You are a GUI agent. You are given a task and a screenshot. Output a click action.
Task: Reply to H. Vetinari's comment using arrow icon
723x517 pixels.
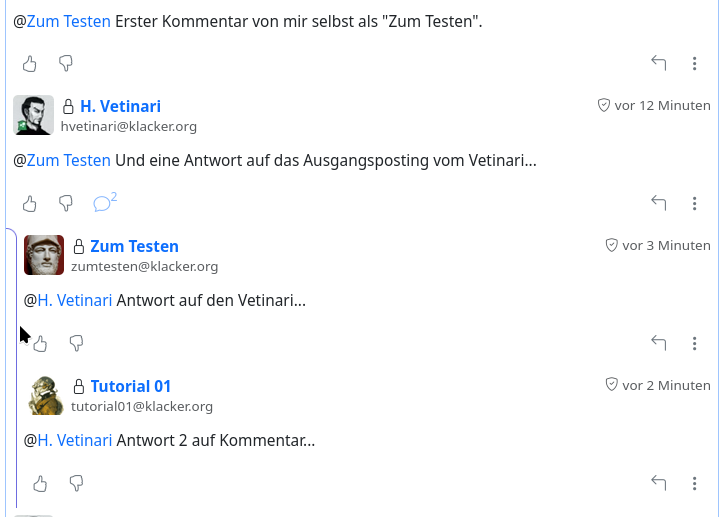[x=659, y=203]
